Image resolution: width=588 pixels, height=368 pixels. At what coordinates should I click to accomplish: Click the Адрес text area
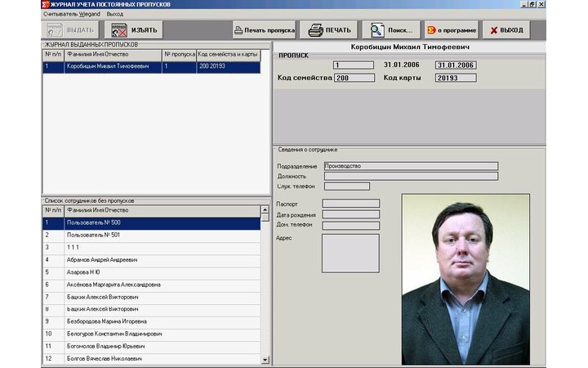tap(350, 254)
